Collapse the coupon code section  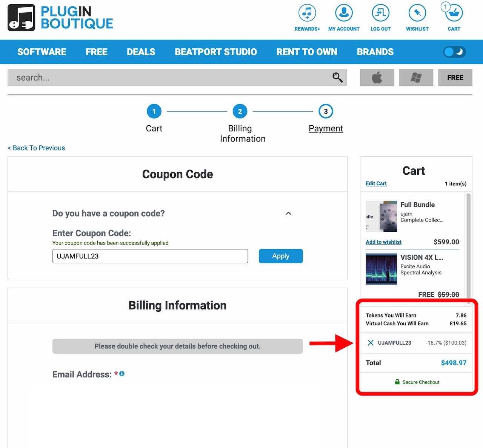288,214
